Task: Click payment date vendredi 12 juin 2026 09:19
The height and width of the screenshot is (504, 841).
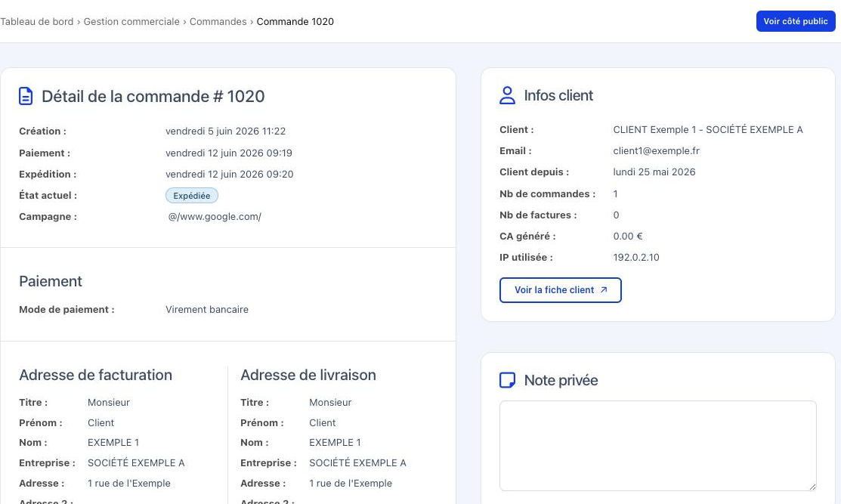Action: 228,153
